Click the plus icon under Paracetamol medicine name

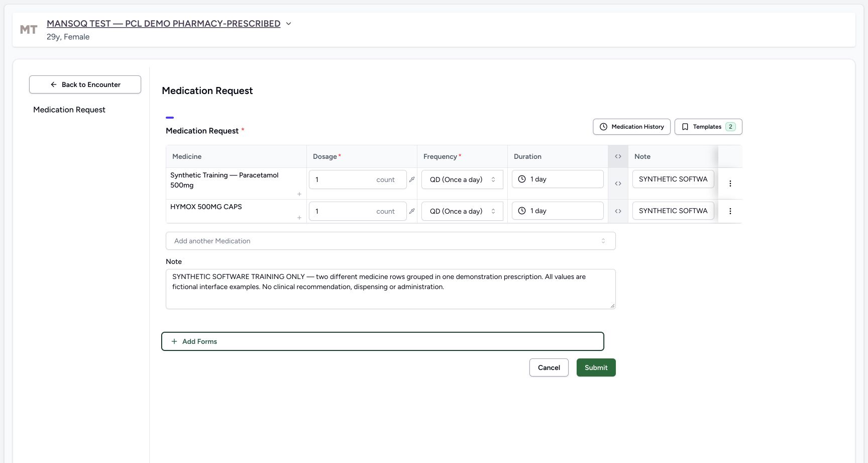click(299, 194)
